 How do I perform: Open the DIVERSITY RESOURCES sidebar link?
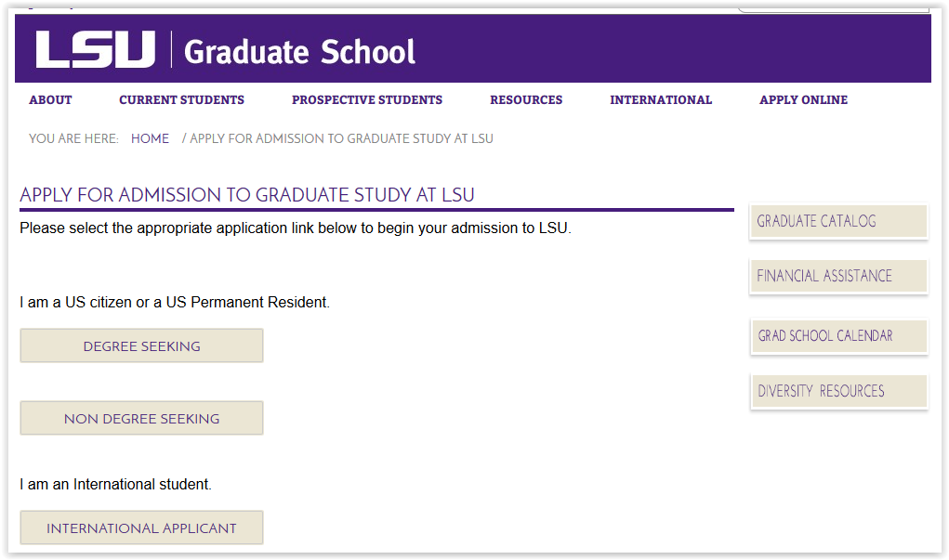click(838, 391)
